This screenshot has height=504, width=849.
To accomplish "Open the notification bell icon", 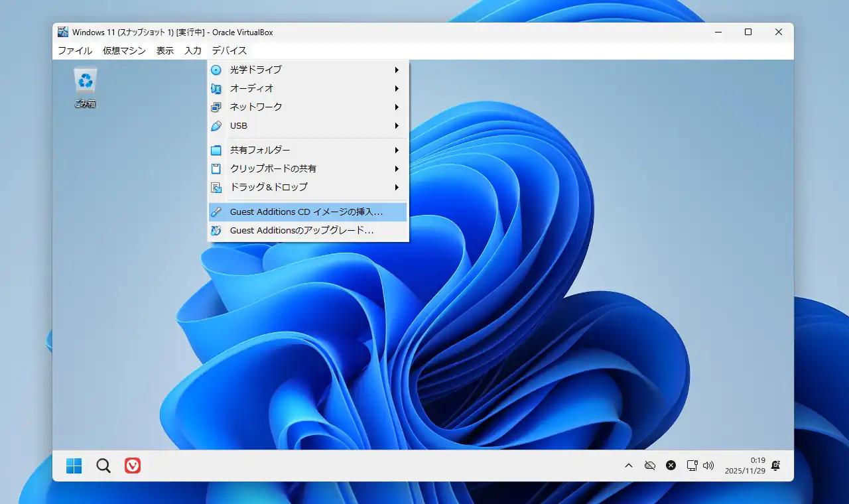I will pos(775,466).
